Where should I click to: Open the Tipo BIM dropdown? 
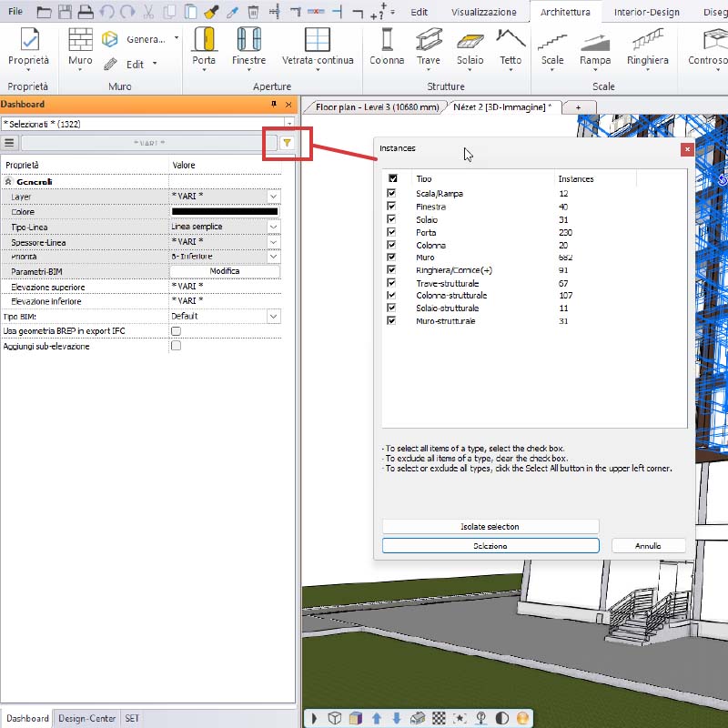[273, 317]
